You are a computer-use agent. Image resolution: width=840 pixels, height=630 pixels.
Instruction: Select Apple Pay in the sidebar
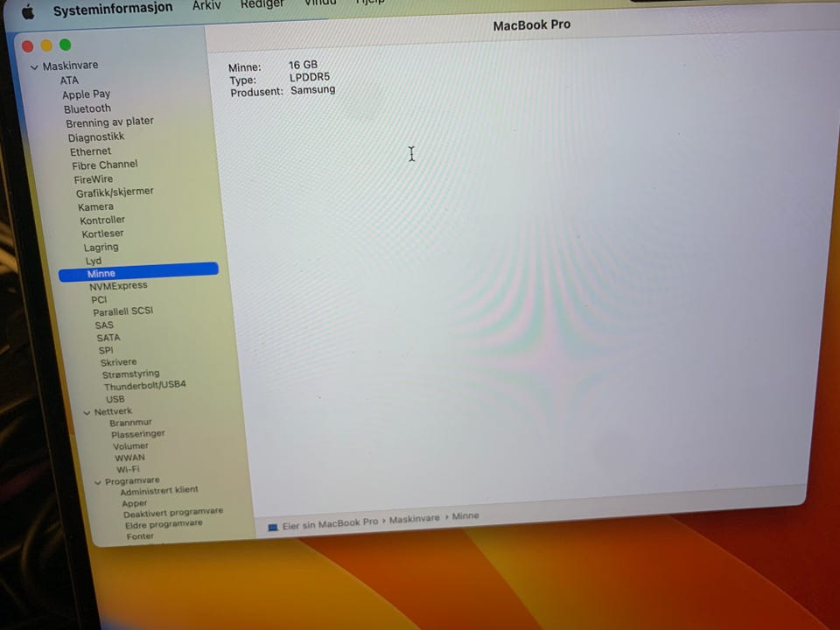click(87, 94)
